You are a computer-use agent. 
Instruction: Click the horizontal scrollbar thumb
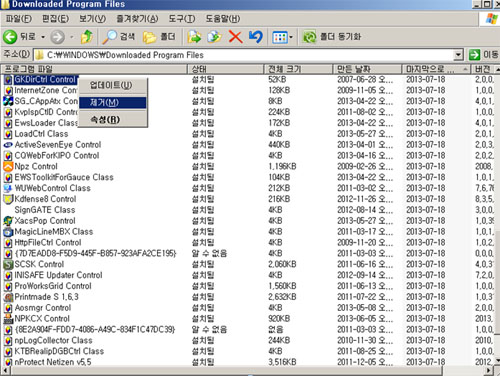pyautogui.click(x=227, y=370)
